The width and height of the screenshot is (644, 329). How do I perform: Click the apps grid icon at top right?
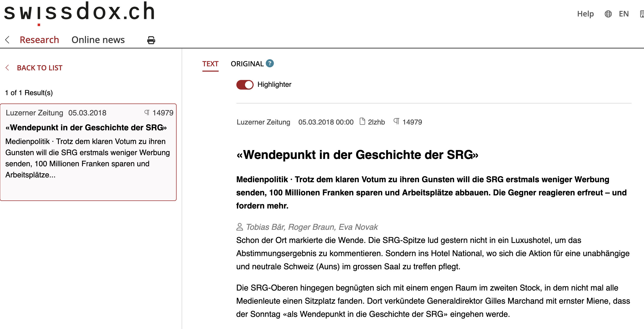pos(642,14)
